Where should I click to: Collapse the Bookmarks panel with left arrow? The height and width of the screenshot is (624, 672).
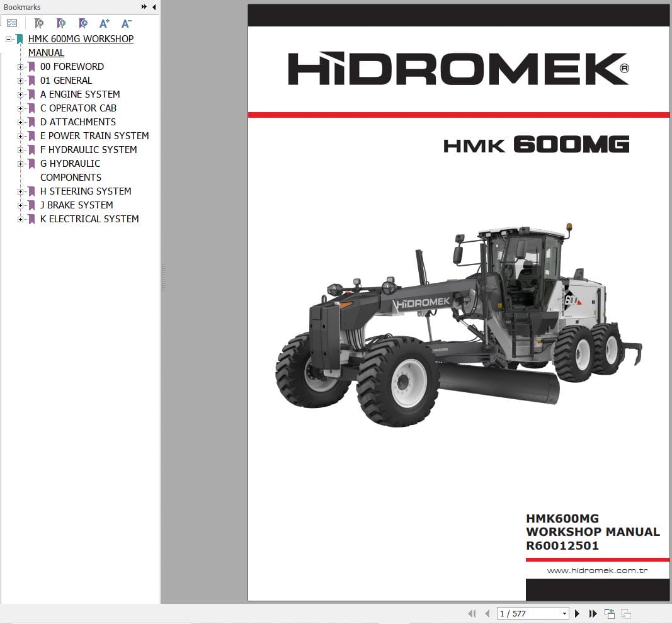(154, 7)
